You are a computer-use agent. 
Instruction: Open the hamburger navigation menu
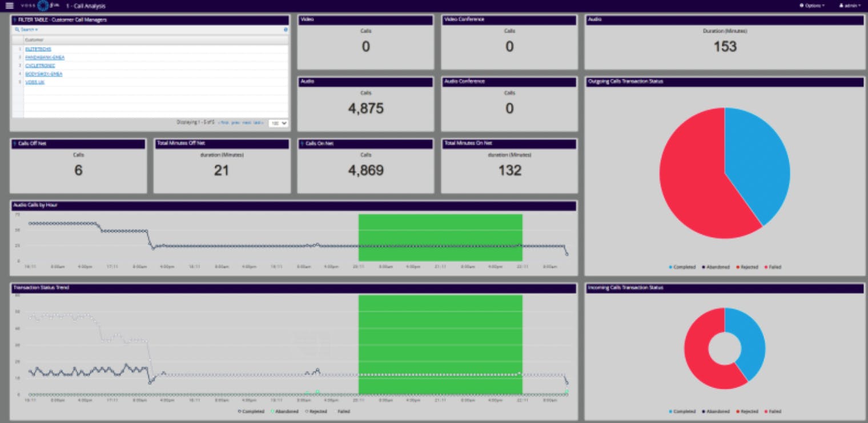[9, 6]
